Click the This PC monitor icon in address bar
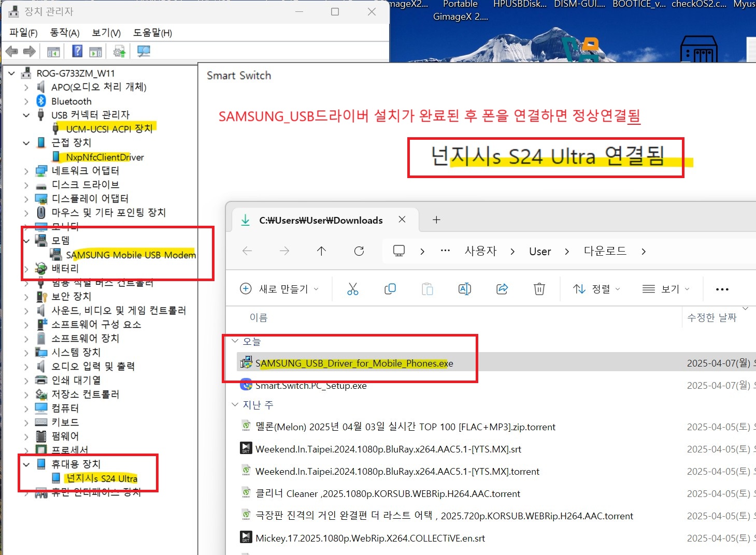756x555 pixels. (399, 251)
